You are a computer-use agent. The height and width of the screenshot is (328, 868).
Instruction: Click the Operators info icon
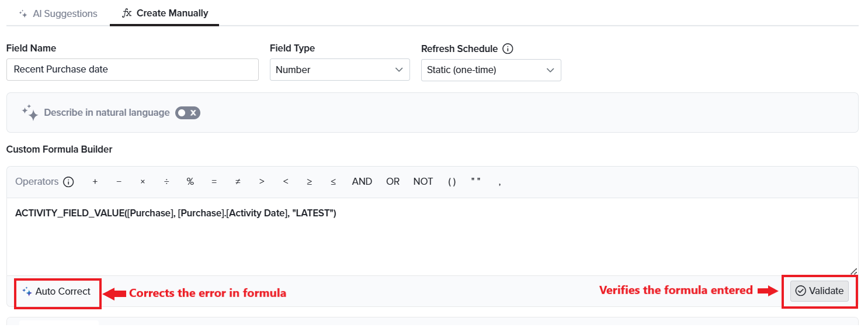(68, 182)
